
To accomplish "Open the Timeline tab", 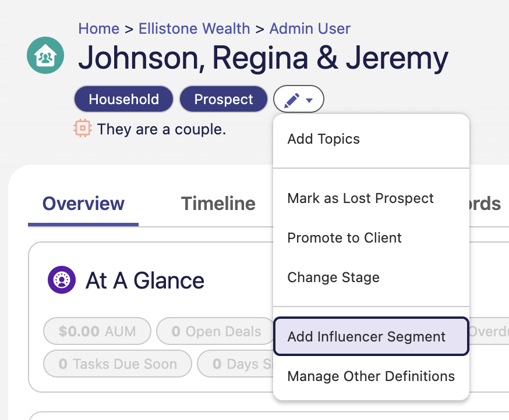I will 218,204.
